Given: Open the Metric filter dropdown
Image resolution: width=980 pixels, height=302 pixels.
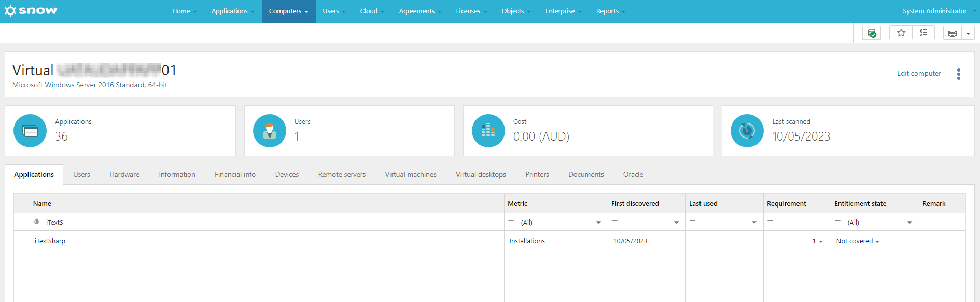Looking at the screenshot, I should 598,222.
